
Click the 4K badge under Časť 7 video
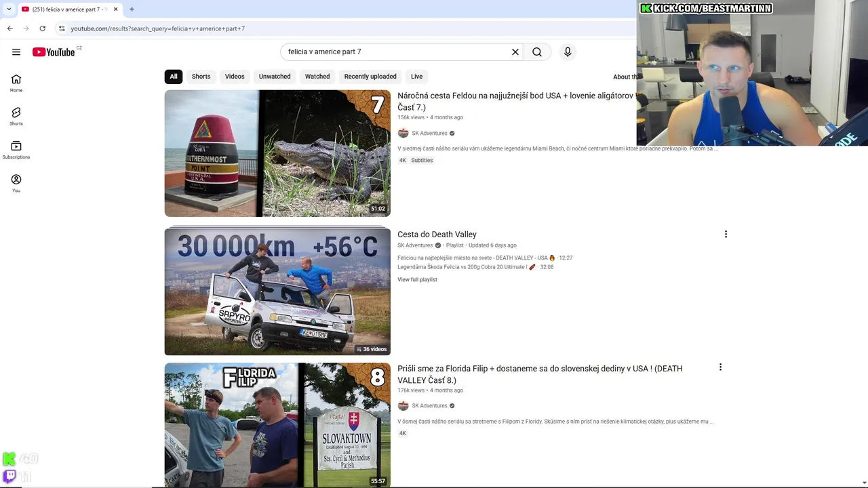tap(403, 161)
